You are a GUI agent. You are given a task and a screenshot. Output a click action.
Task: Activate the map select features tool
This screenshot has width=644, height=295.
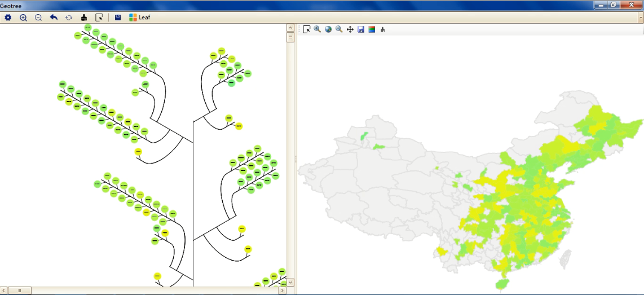pyautogui.click(x=307, y=29)
